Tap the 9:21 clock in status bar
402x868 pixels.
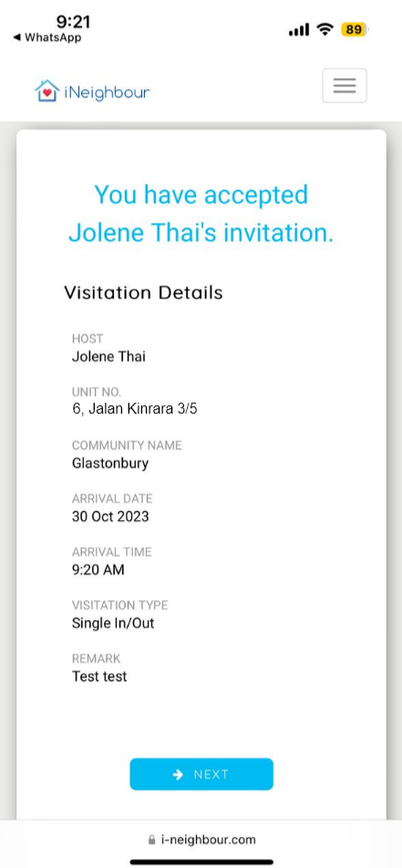73,22
